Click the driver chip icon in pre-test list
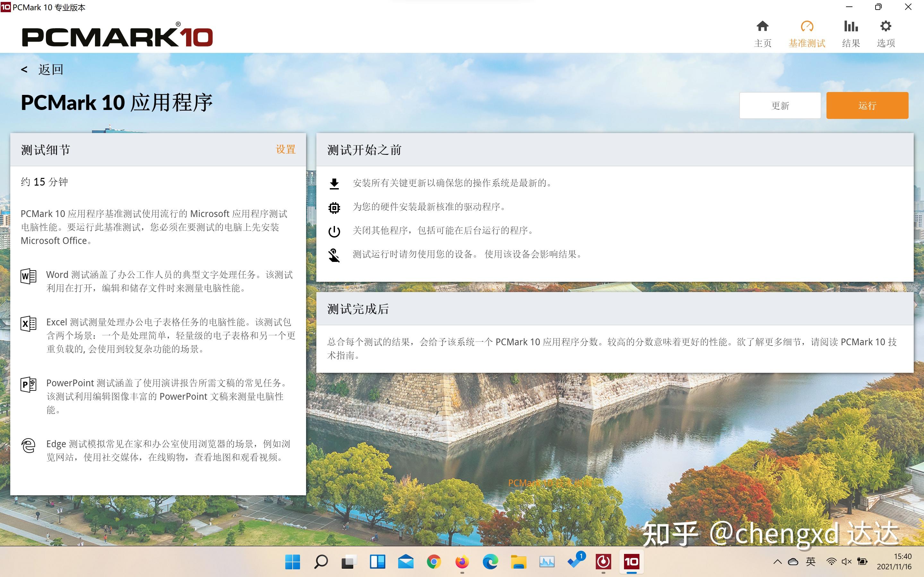Image resolution: width=924 pixels, height=577 pixels. pyautogui.click(x=335, y=207)
